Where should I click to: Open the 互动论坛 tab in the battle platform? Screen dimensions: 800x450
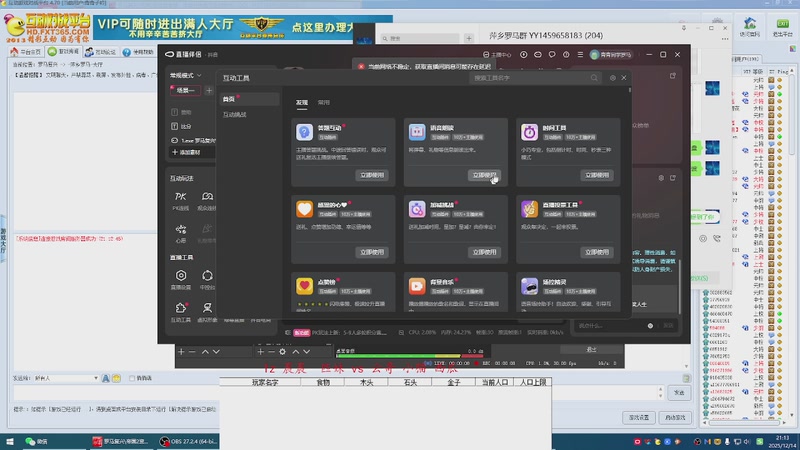tap(101, 52)
